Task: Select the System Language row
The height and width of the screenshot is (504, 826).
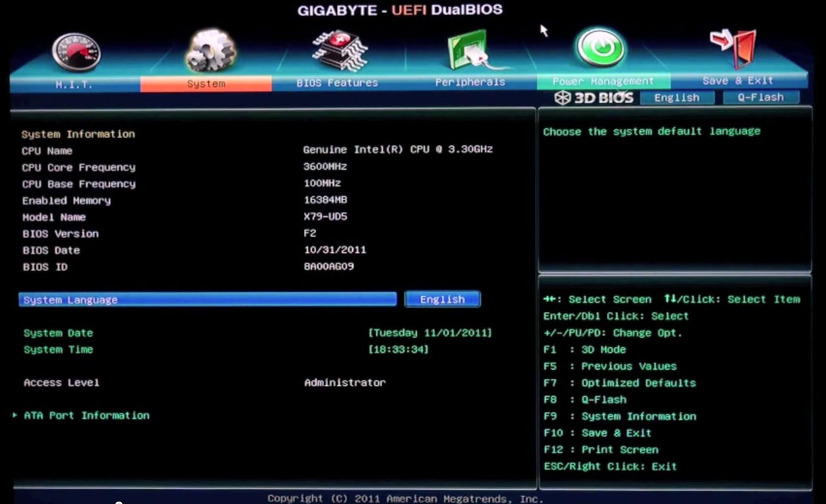Action: (x=207, y=299)
